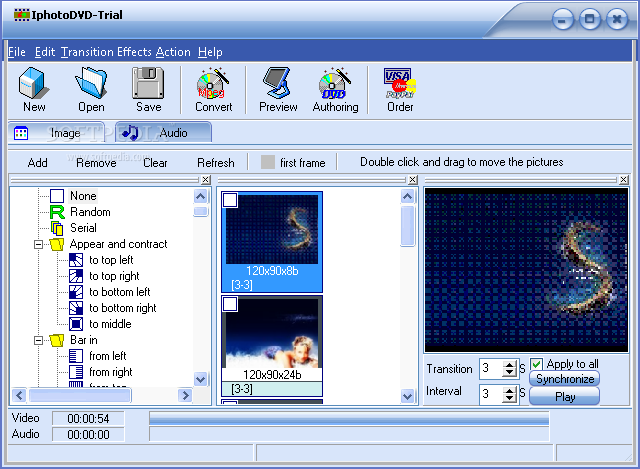Choose the green Random transition icon
The width and height of the screenshot is (640, 469).
[x=57, y=212]
